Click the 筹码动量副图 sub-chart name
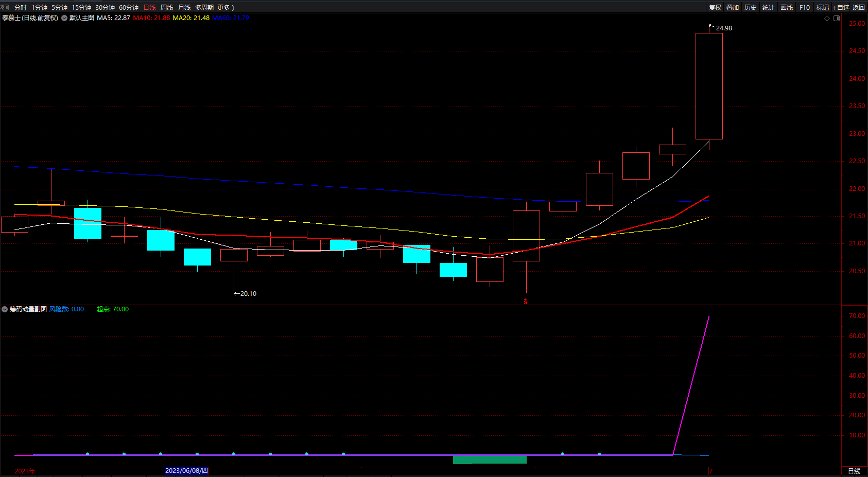This screenshot has height=477, width=868. pos(28,309)
